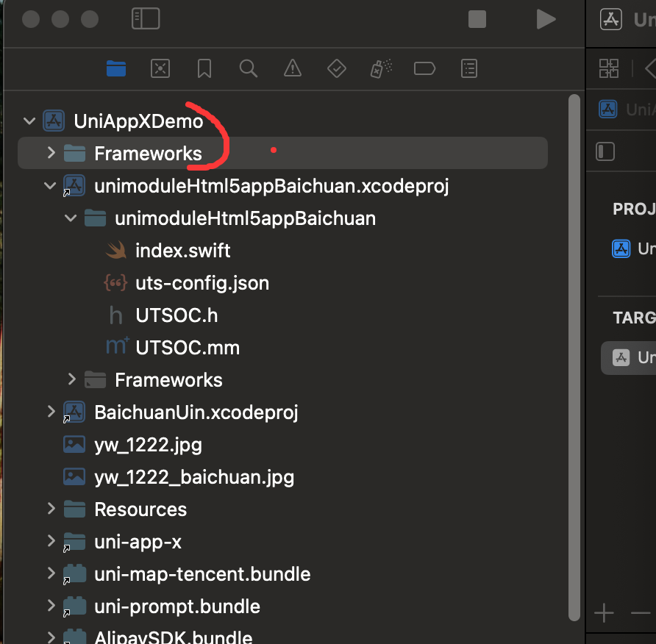
Task: Open the UTSOC.h header file
Action: pos(177,315)
